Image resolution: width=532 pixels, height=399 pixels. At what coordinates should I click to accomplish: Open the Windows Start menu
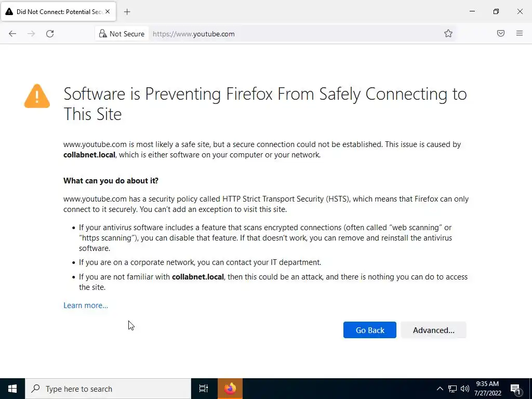[x=12, y=389]
